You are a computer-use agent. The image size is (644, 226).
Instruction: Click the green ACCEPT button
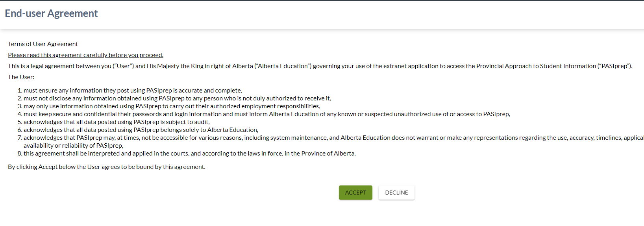point(355,193)
